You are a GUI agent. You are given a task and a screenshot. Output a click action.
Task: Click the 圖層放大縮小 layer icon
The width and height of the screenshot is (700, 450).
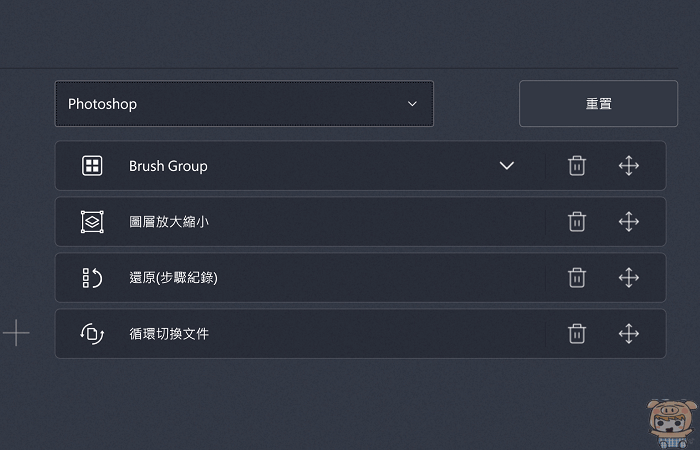pyautogui.click(x=92, y=222)
